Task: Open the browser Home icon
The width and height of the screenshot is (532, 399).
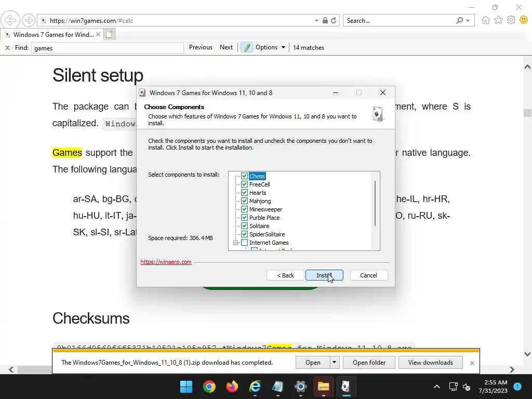Action: point(486,20)
